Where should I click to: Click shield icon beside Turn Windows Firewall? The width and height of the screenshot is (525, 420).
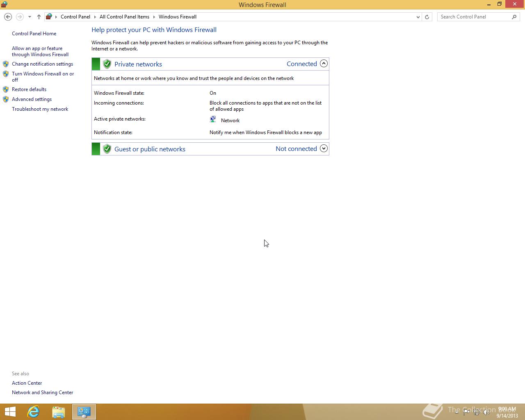[6, 74]
